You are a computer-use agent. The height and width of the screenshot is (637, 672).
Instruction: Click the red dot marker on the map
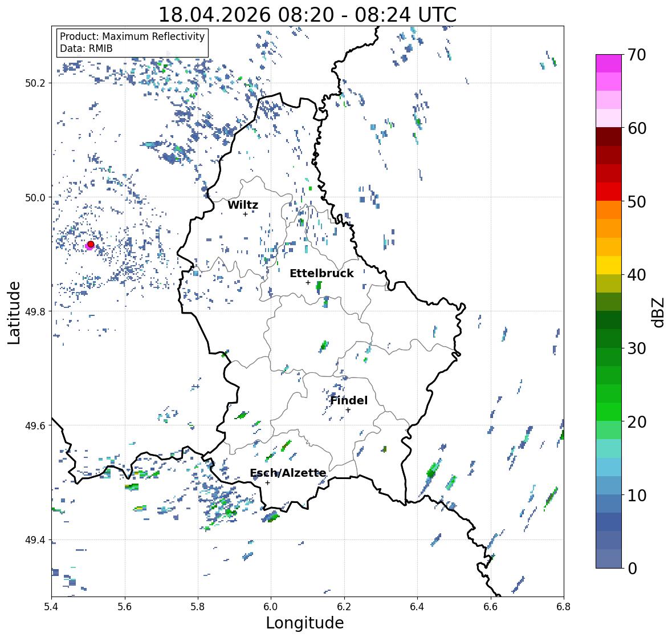click(91, 244)
